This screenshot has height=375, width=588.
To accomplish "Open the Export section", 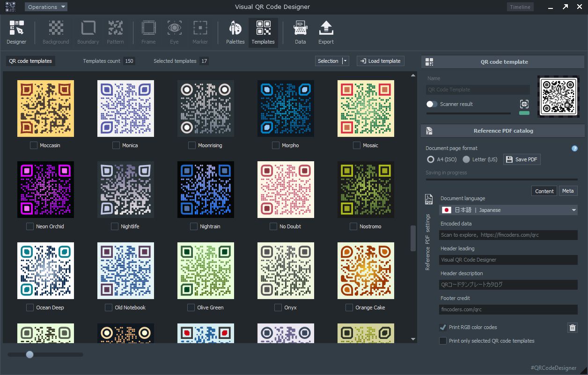I will click(326, 32).
